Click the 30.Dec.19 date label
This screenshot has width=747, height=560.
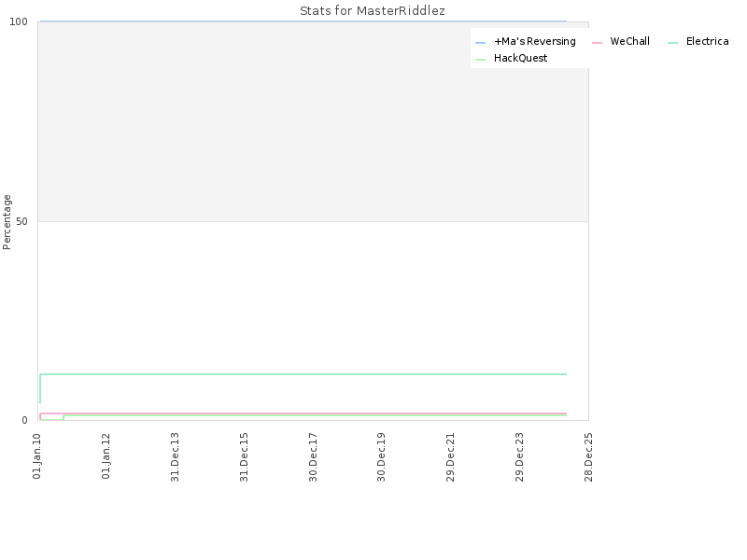pos(381,456)
